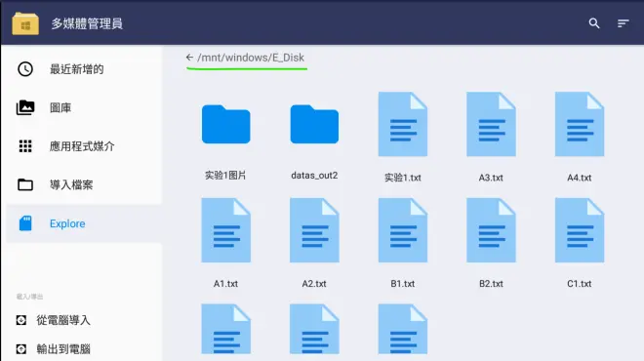Screen dimensions: 644x361
Task: Click the B2.txt file name label
Action: click(491, 284)
